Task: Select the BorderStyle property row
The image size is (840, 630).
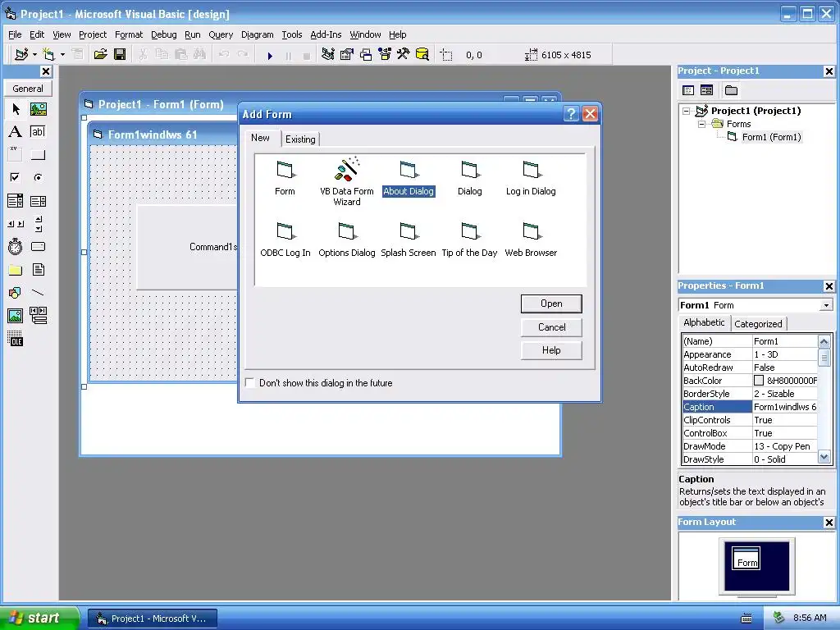Action: click(x=750, y=394)
